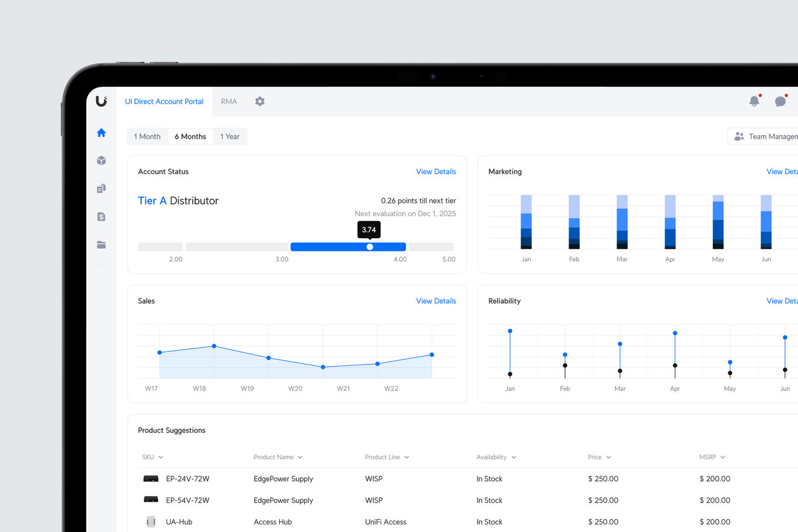The height and width of the screenshot is (532, 798).
Task: Click the UA-Hub SKU text
Action: (x=179, y=522)
